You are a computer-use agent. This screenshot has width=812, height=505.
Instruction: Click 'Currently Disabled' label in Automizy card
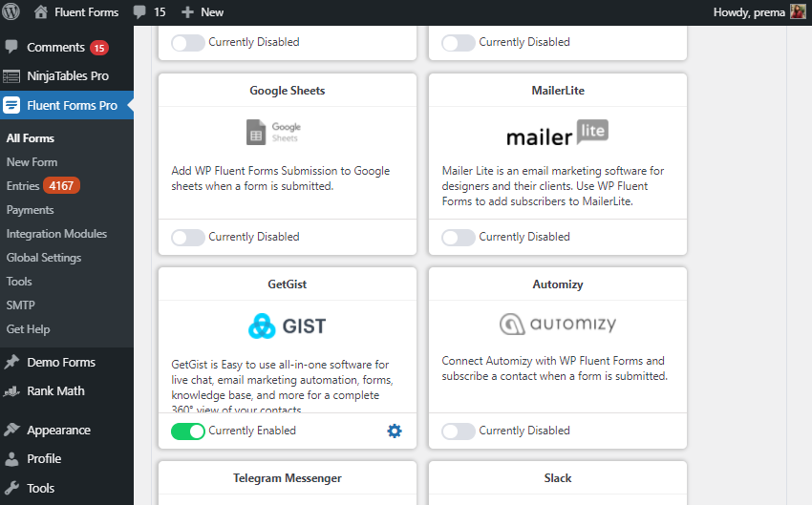(524, 431)
